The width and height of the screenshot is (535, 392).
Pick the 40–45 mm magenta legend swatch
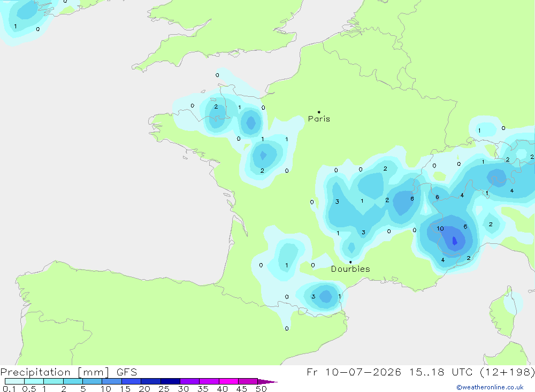[228, 381]
